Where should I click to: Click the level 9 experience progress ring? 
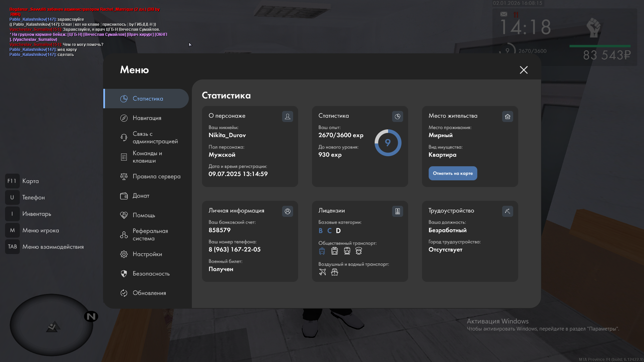point(388,143)
